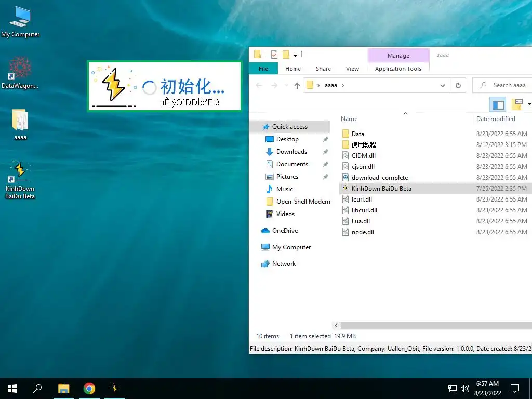Open Open-Shell Modern folder in sidebar

[303, 202]
